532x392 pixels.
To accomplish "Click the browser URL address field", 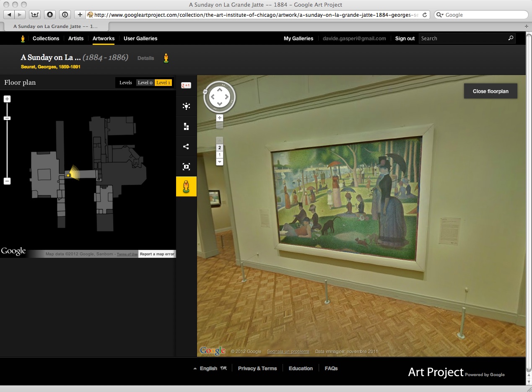I will (257, 15).
